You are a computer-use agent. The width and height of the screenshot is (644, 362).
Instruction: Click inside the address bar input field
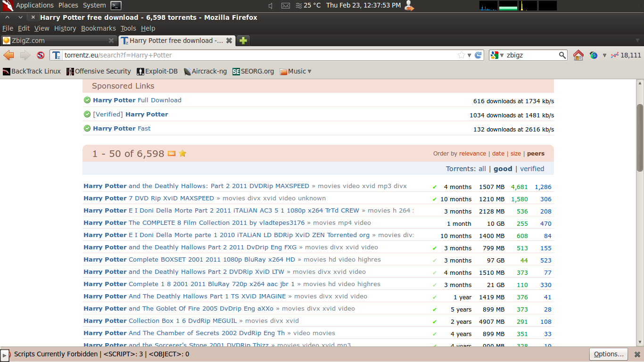(x=236, y=55)
